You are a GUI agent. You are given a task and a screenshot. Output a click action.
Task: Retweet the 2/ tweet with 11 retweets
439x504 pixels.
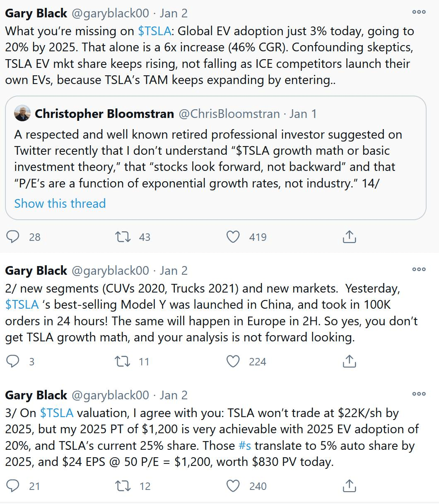123,361
